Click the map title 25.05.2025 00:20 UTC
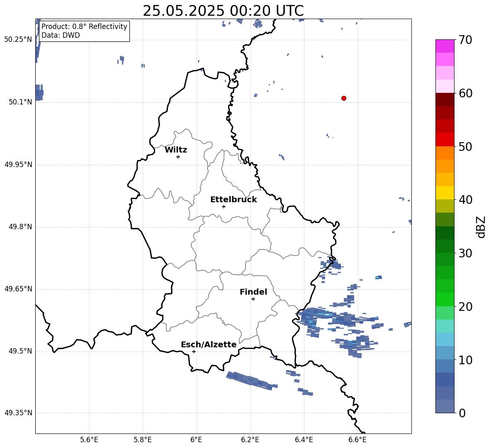This screenshot has height=448, width=491. pos(223,11)
